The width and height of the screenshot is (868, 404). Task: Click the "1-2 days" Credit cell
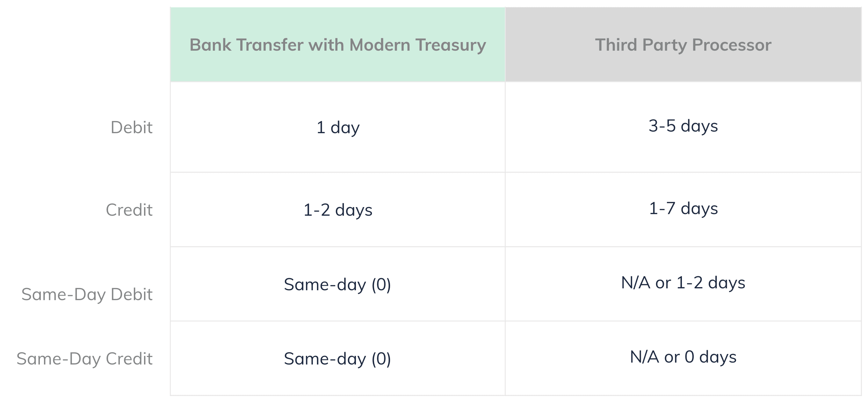pyautogui.click(x=338, y=210)
